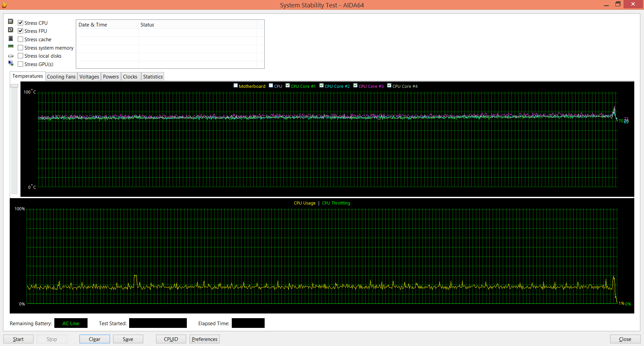Open Preferences
The width and height of the screenshot is (644, 346).
tap(205, 339)
